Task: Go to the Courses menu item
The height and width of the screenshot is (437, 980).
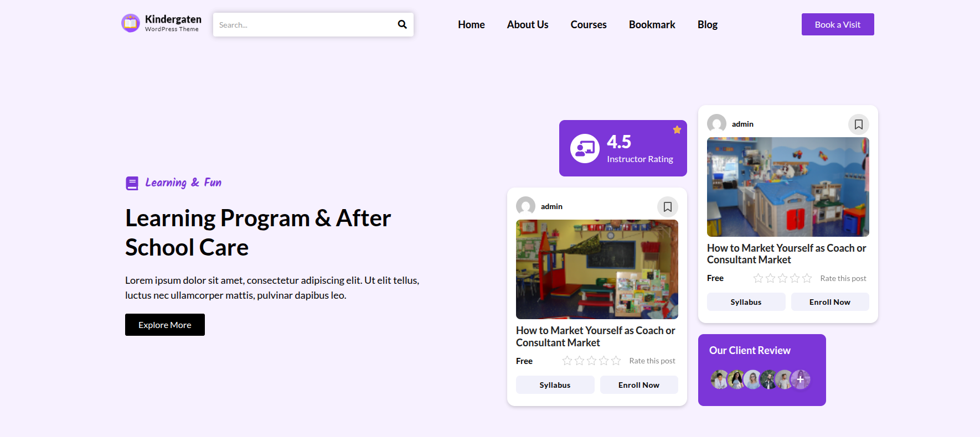Action: coord(588,25)
